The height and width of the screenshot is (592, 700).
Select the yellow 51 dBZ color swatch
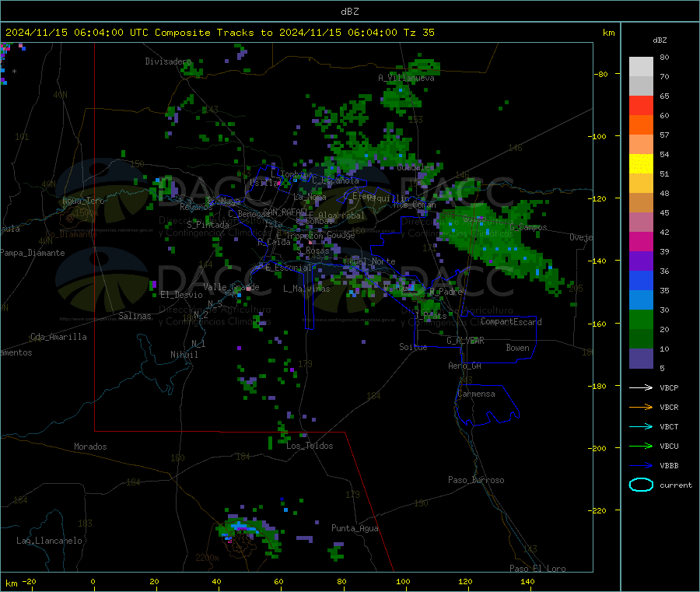click(641, 164)
